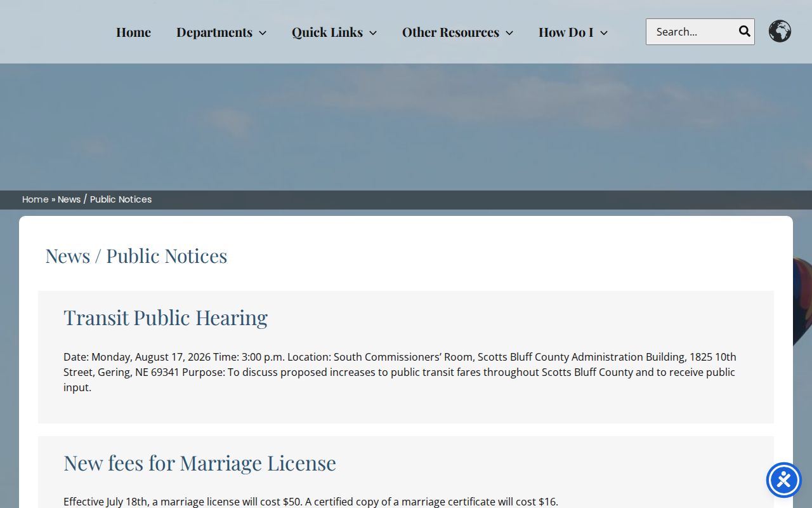This screenshot has height=508, width=812.
Task: Open the Departments menu
Action: pyautogui.click(x=214, y=32)
